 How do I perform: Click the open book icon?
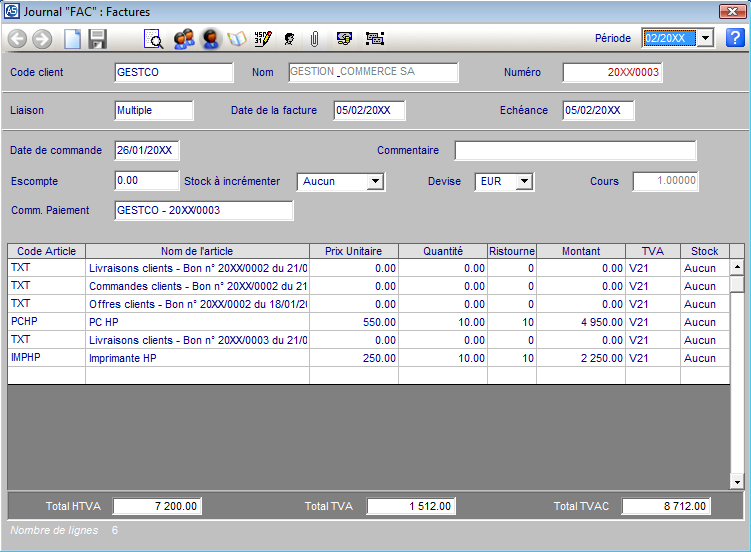click(x=237, y=39)
